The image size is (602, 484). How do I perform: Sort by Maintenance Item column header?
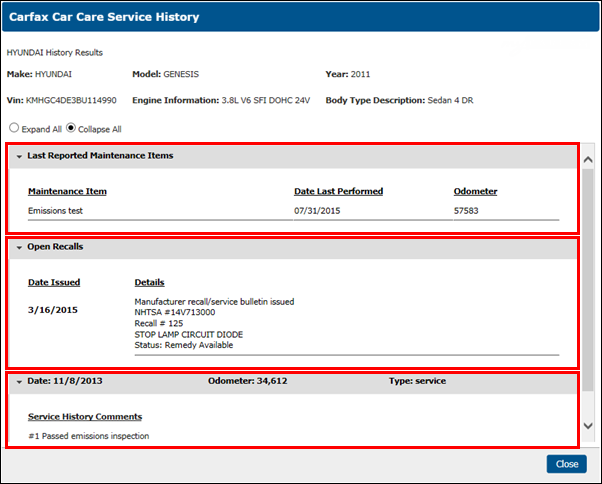coord(67,191)
